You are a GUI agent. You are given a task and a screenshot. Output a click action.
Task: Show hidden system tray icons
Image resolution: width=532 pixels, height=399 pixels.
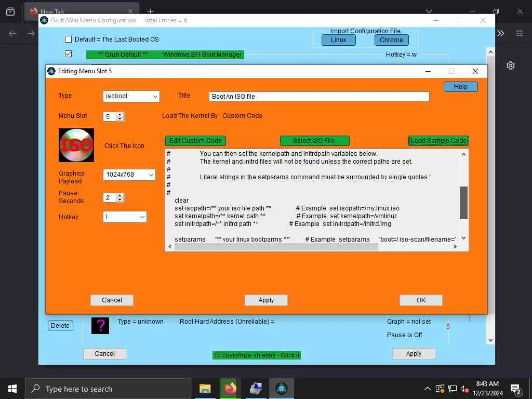point(428,389)
